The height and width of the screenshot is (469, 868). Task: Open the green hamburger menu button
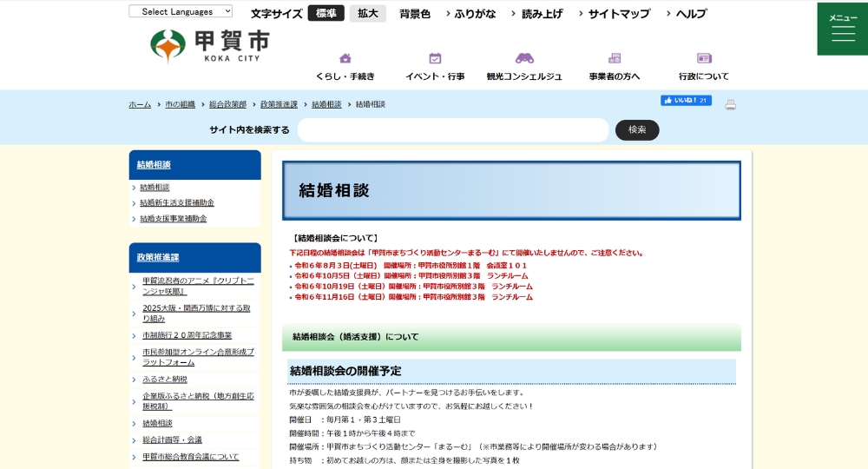pyautogui.click(x=843, y=29)
